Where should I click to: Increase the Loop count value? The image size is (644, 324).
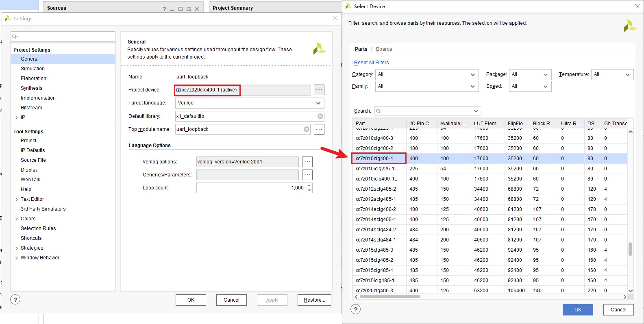coord(309,185)
